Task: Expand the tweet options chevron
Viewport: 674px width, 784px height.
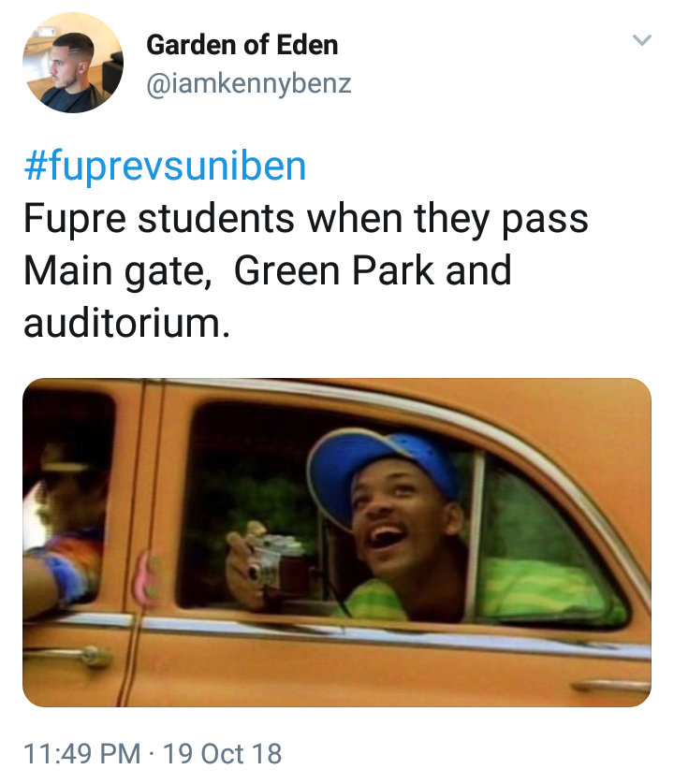Action: pyautogui.click(x=641, y=39)
